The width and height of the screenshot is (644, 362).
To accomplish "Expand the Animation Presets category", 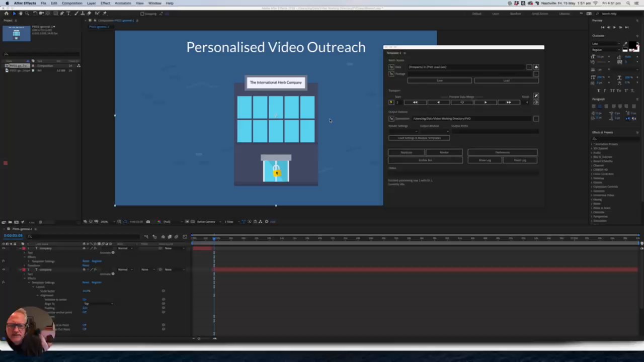I will (x=592, y=144).
